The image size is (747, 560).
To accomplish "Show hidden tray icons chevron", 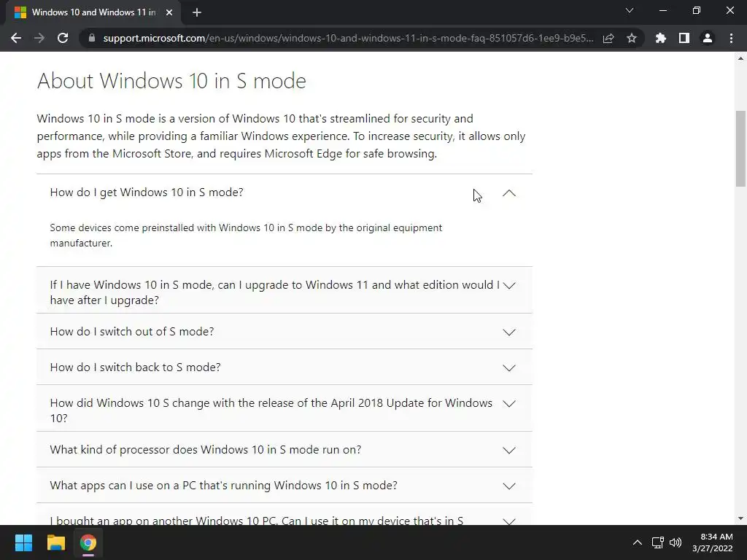I will (638, 542).
